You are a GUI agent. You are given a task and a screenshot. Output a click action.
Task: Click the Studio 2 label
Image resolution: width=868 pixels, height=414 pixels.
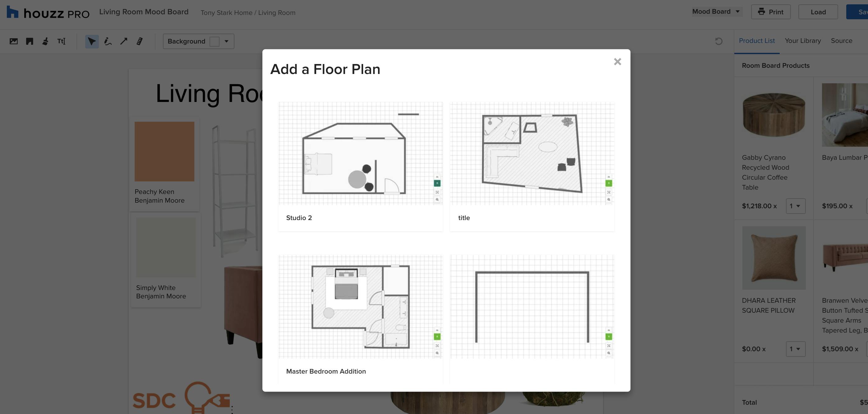[299, 218]
